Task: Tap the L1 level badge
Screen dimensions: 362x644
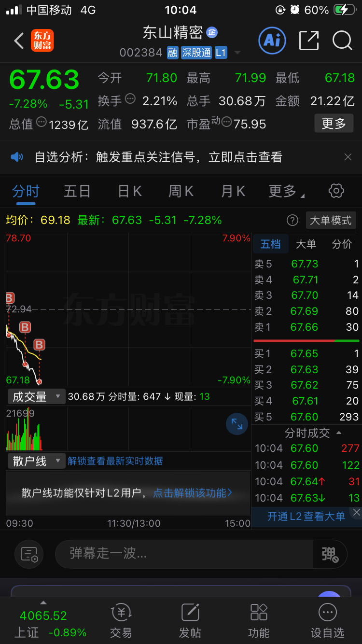Action: click(221, 53)
